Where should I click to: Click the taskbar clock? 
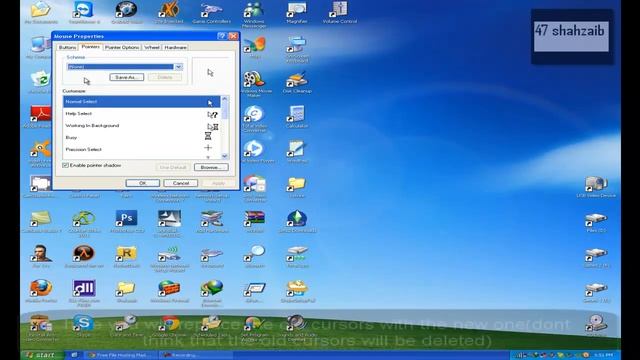point(603,355)
